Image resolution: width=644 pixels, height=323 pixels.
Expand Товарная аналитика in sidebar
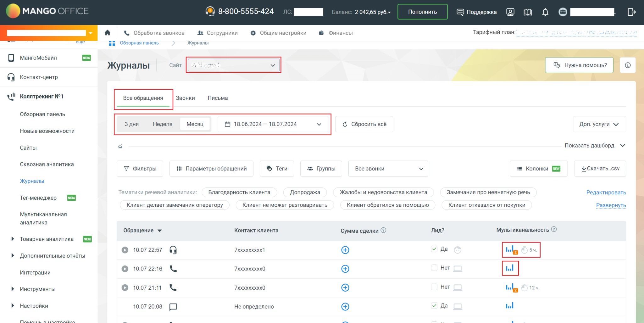pyautogui.click(x=13, y=239)
